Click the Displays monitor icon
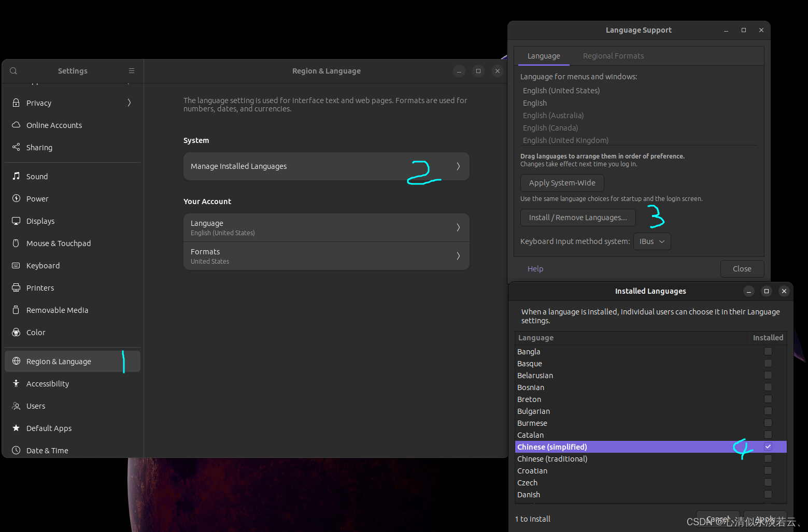This screenshot has width=808, height=532. [16, 221]
